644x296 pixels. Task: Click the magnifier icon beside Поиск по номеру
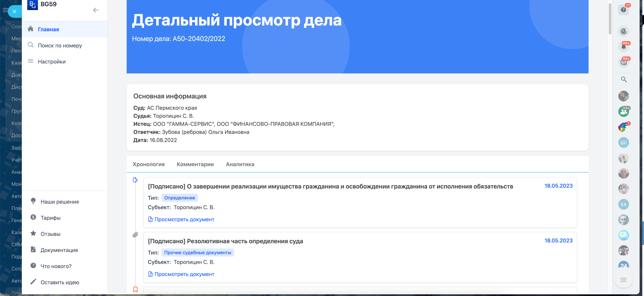pyautogui.click(x=31, y=45)
